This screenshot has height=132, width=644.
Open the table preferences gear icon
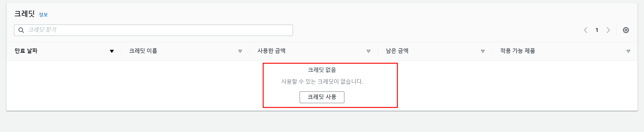[x=626, y=30]
